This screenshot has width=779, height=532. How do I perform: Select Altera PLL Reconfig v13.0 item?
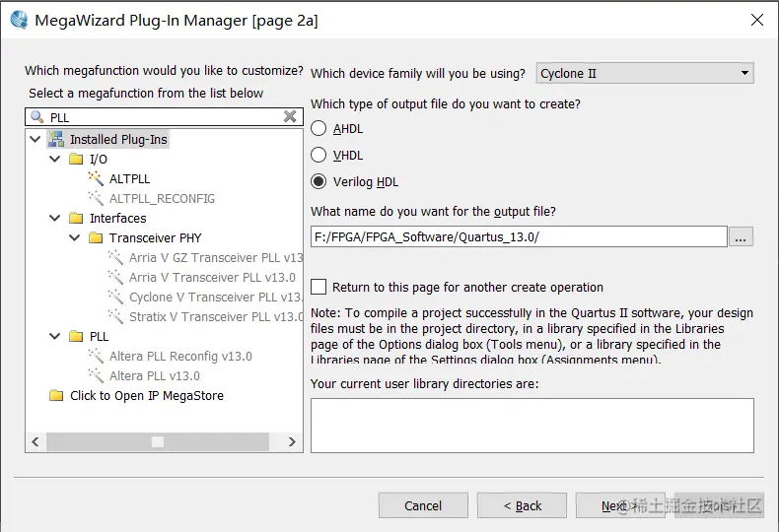click(x=180, y=356)
